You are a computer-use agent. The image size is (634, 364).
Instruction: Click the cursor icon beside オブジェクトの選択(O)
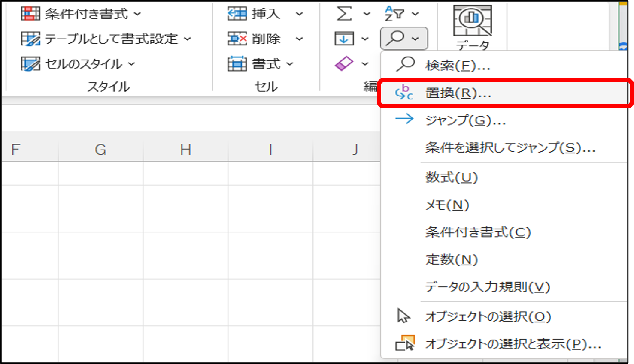[x=403, y=316]
